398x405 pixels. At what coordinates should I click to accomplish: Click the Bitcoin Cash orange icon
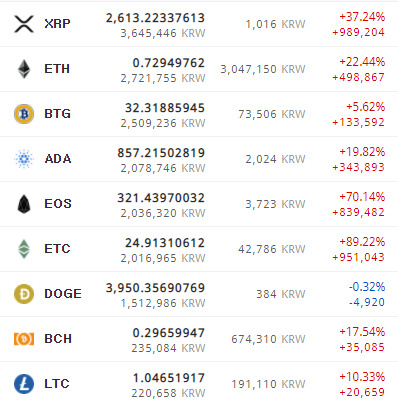(x=24, y=339)
